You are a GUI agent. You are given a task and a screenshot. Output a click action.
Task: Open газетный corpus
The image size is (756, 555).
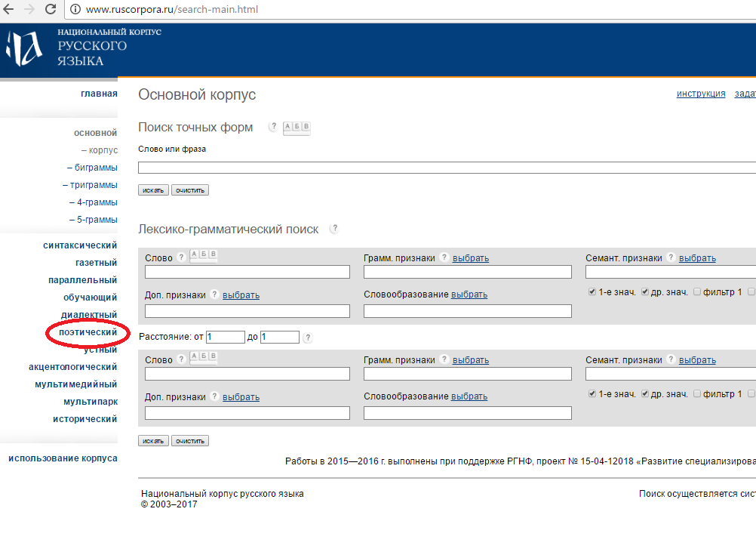(96, 263)
